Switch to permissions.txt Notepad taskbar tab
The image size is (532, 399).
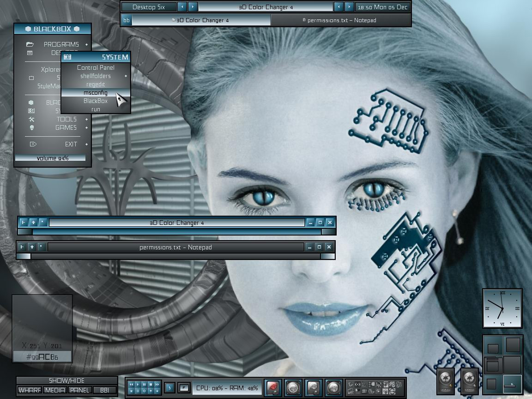click(x=341, y=20)
